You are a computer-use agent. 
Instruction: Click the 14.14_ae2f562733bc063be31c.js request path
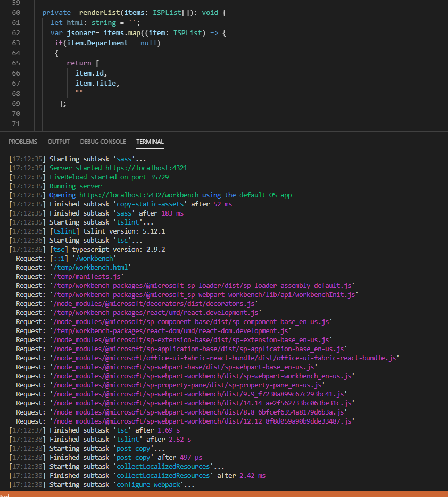[x=203, y=403]
